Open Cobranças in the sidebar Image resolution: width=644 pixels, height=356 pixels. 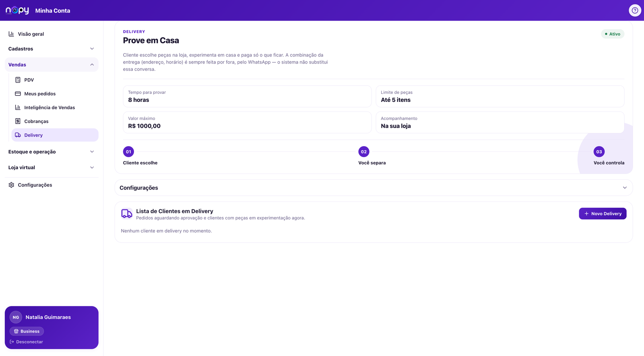[x=55, y=121]
